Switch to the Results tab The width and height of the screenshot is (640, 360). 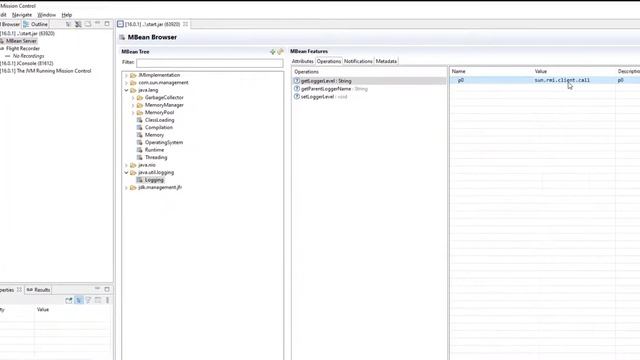(x=39, y=290)
